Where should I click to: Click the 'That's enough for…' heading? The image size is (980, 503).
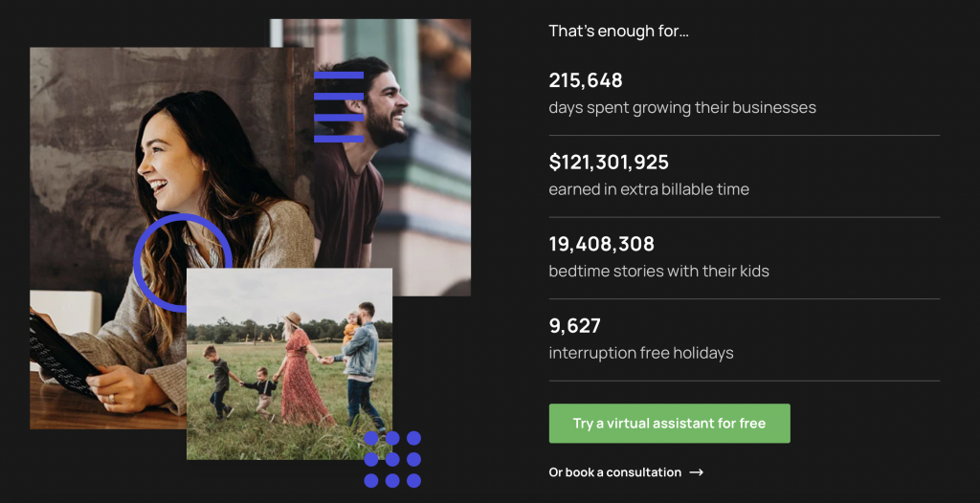[618, 31]
